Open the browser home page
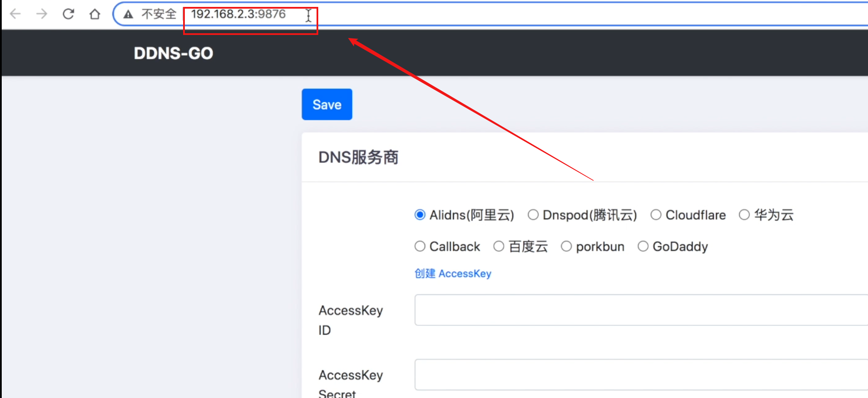Image resolution: width=868 pixels, height=398 pixels. tap(95, 13)
